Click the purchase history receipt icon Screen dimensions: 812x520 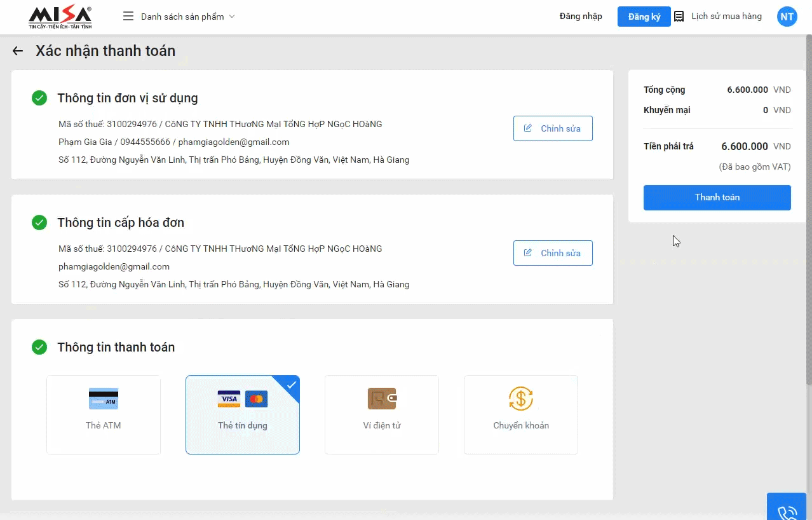coord(679,17)
